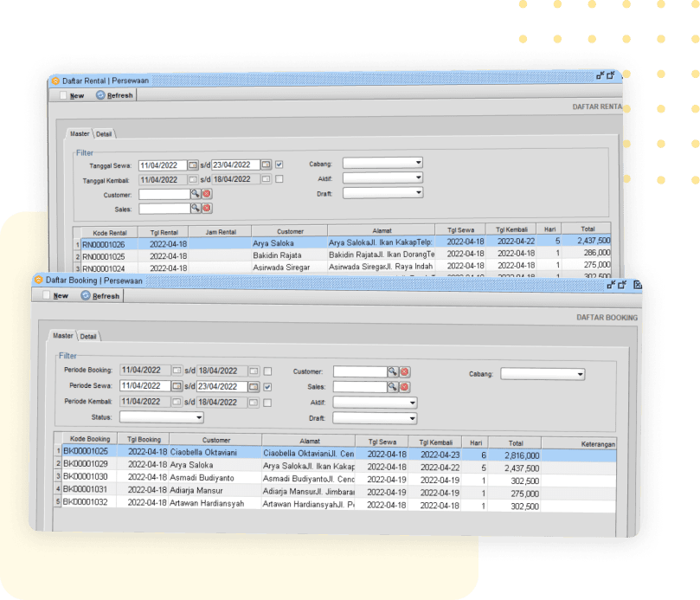This screenshot has height=600, width=700.
Task: Open calendar for Periode Kembali start date
Action: click(177, 402)
